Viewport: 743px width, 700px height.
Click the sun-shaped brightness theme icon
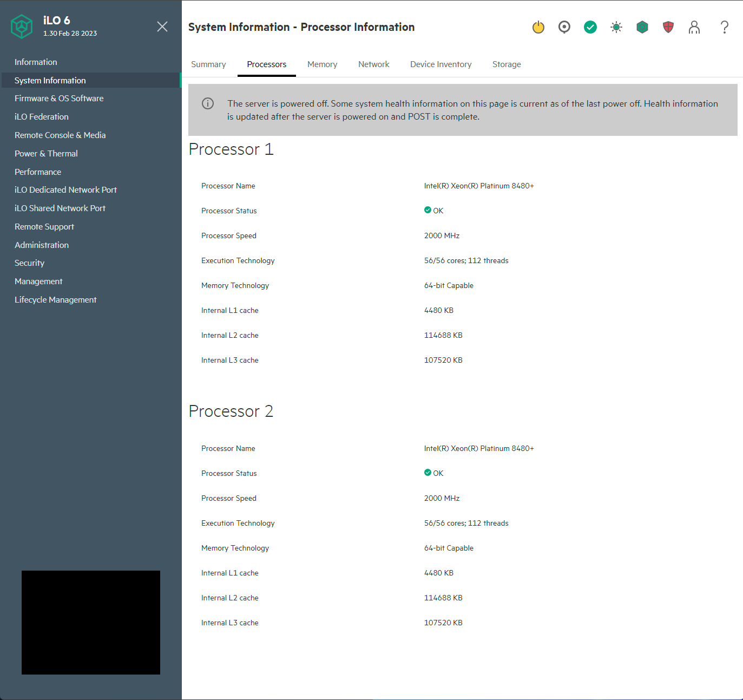coord(616,27)
